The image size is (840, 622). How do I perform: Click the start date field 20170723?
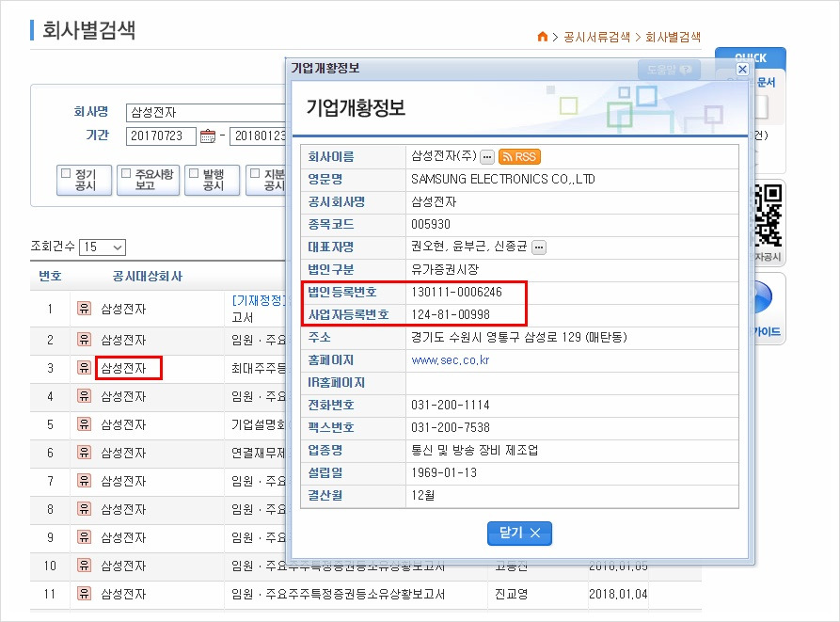coord(161,136)
